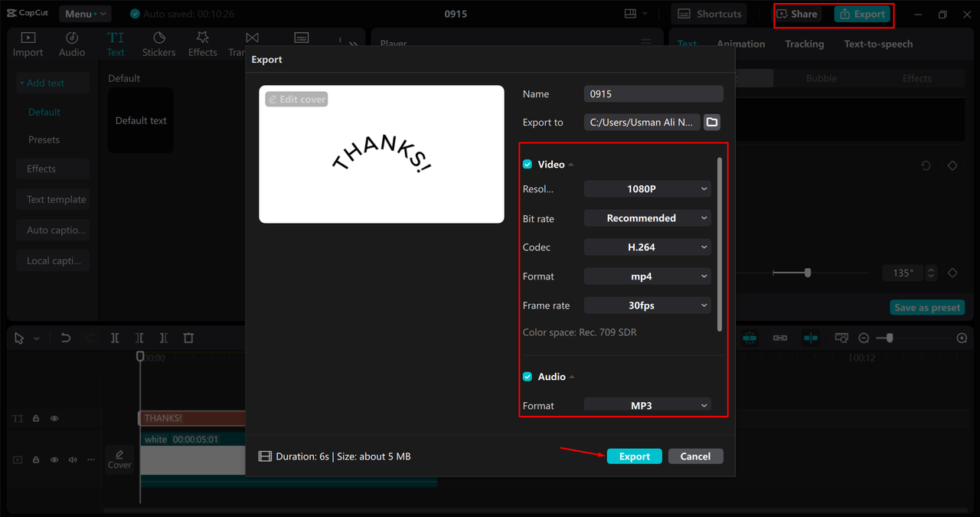Click the Name field containing 0915
980x517 pixels.
pos(653,93)
